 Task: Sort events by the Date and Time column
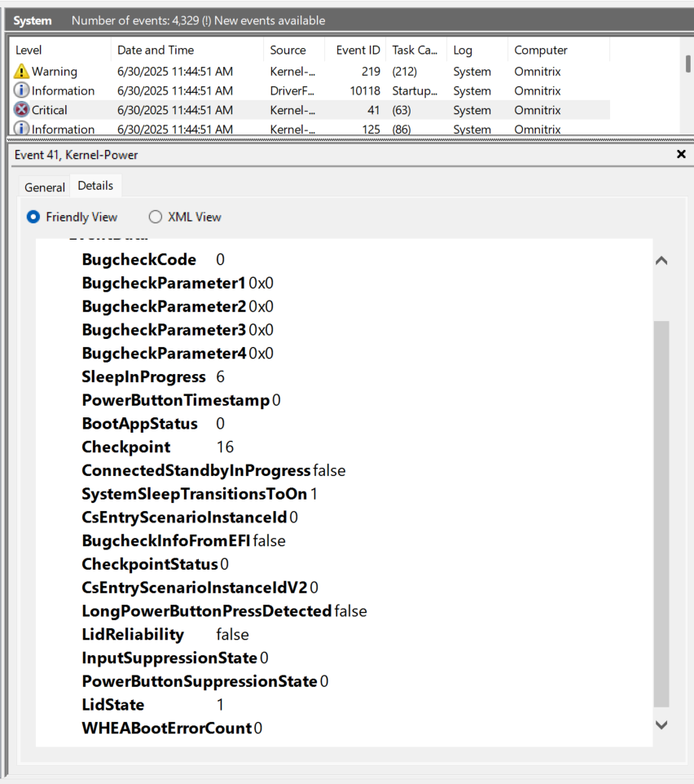tap(155, 49)
